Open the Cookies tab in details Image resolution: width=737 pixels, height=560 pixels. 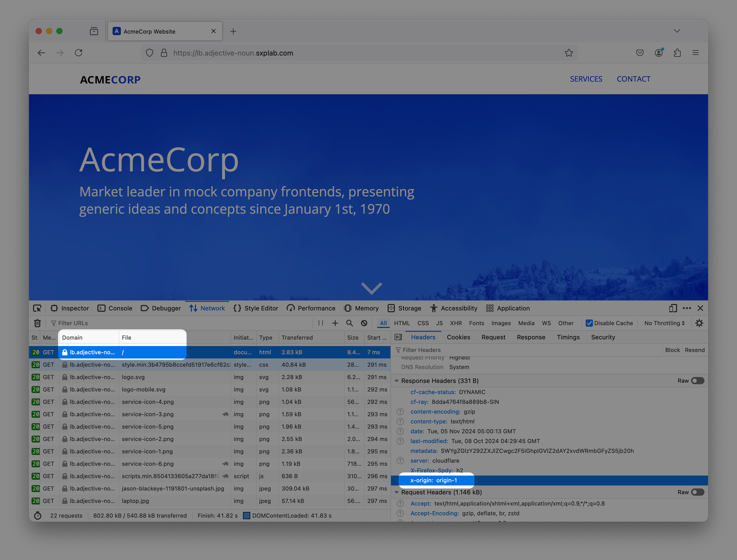(x=458, y=337)
